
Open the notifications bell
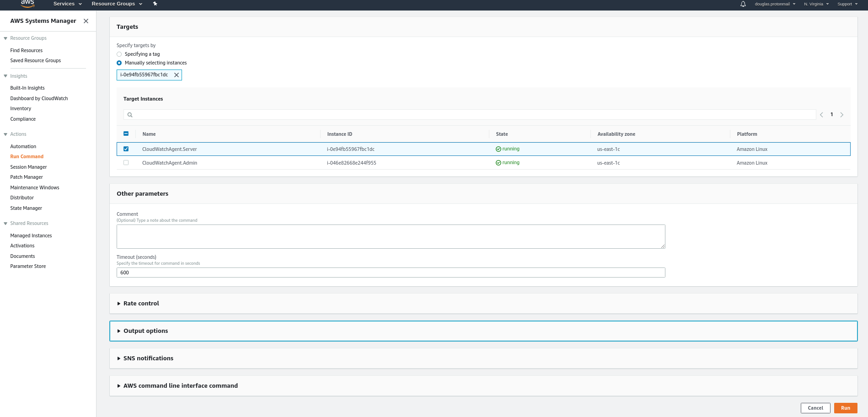coord(743,4)
